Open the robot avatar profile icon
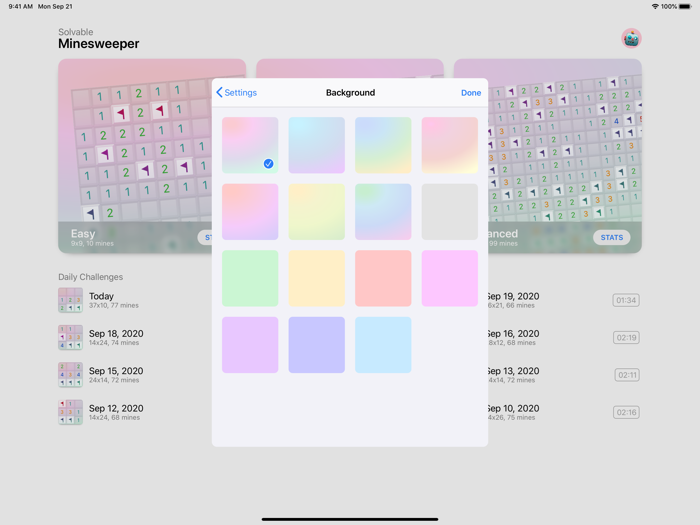The width and height of the screenshot is (700, 525). point(631,38)
